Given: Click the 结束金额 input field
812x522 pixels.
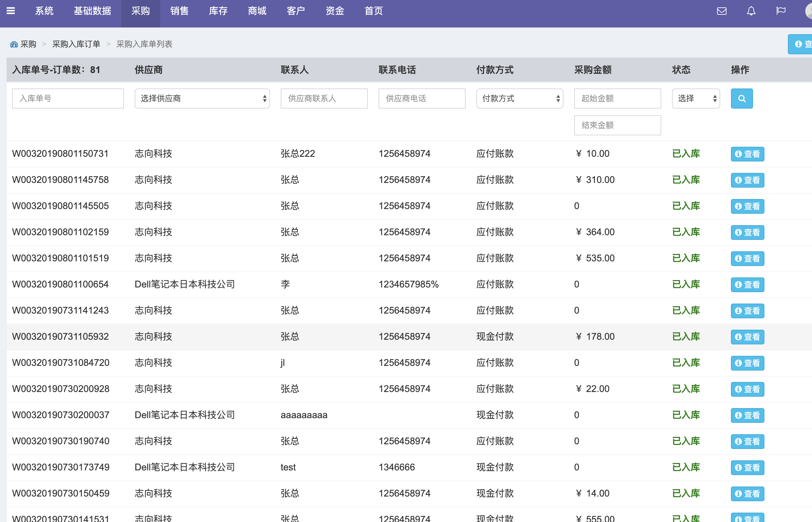Looking at the screenshot, I should pyautogui.click(x=617, y=125).
